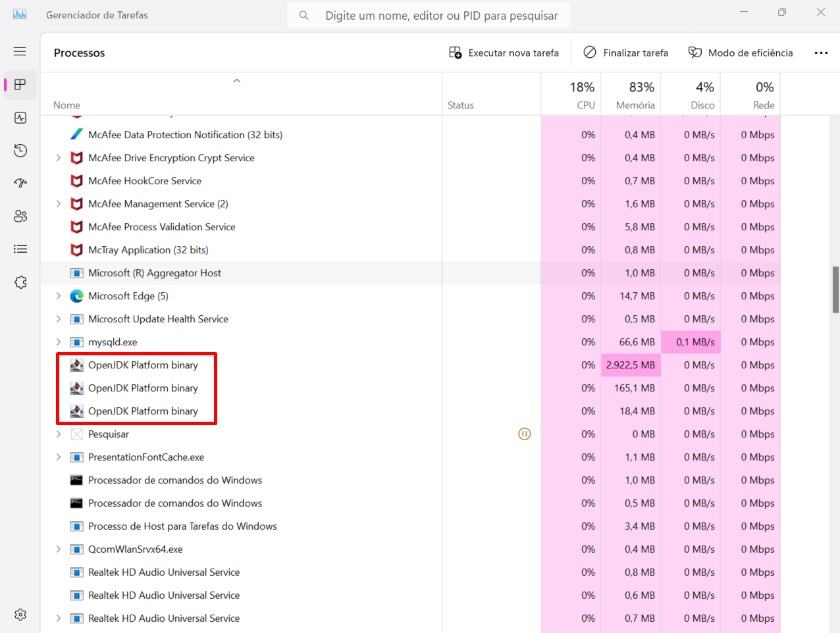Click Finalizar tarefa button
840x633 pixels.
tap(626, 53)
